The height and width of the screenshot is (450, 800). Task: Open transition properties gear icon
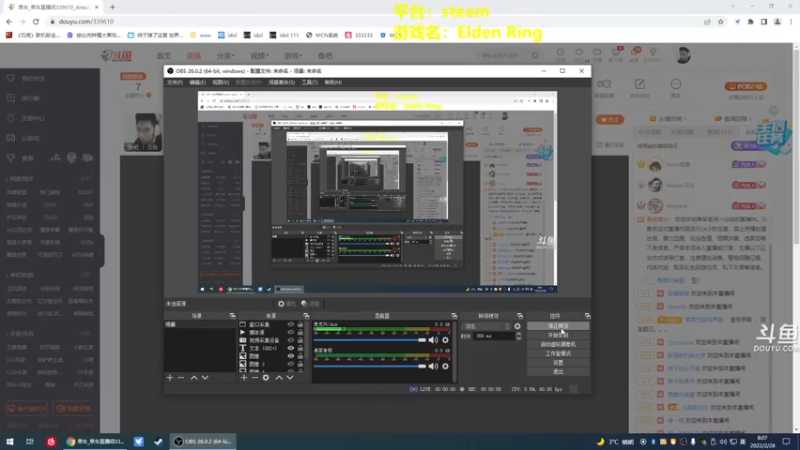coord(517,326)
